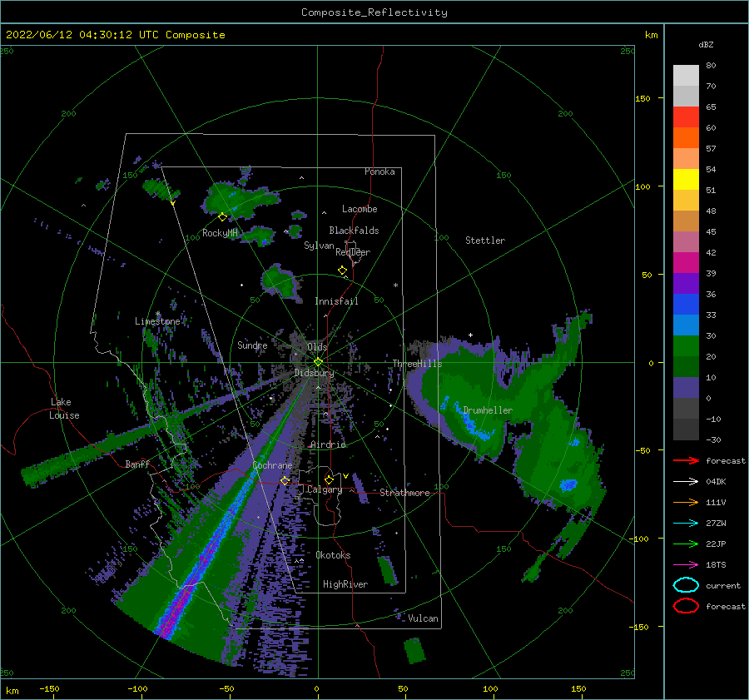Click the Ponoka map label
The image size is (749, 700).
(379, 171)
